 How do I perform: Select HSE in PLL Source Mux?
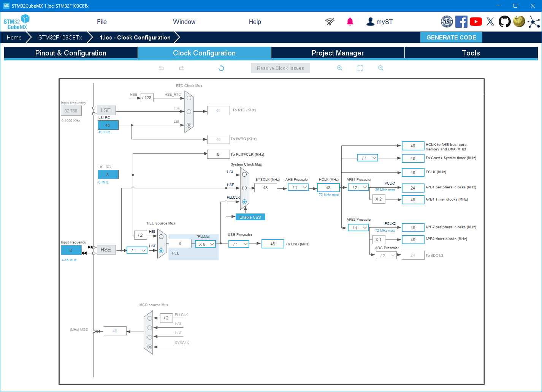click(x=161, y=251)
